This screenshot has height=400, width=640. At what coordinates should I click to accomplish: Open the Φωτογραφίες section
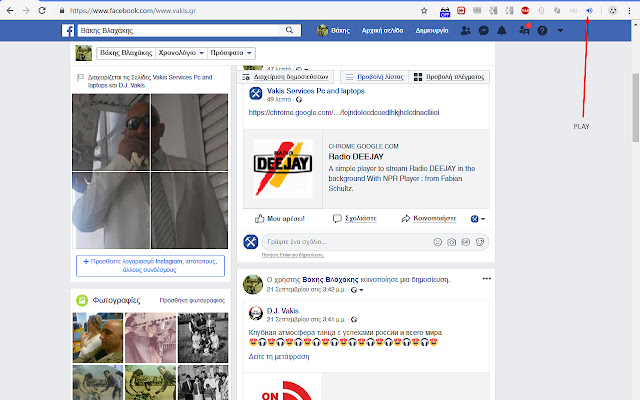pyautogui.click(x=116, y=301)
